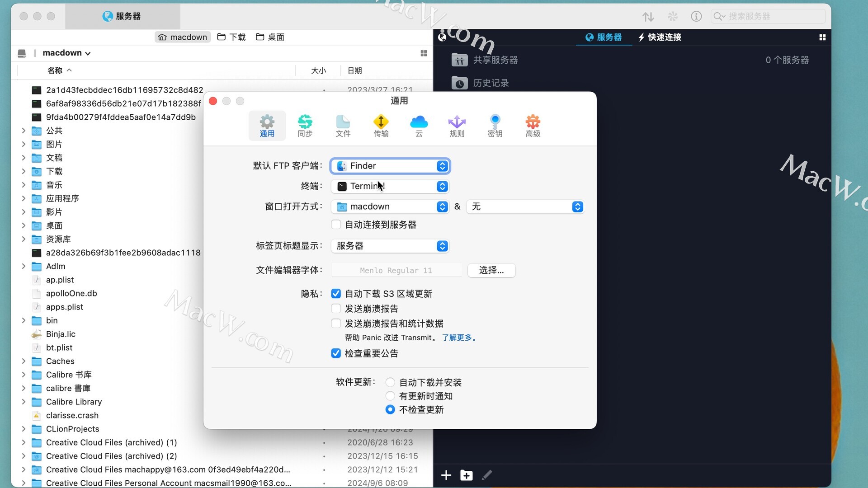Open the Transfers (传输) preferences pane
868x488 pixels.
pyautogui.click(x=381, y=126)
